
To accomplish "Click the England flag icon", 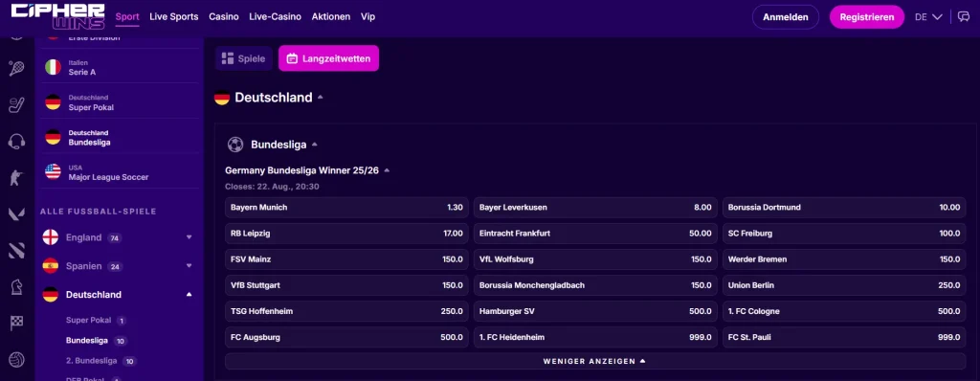I will click(50, 237).
